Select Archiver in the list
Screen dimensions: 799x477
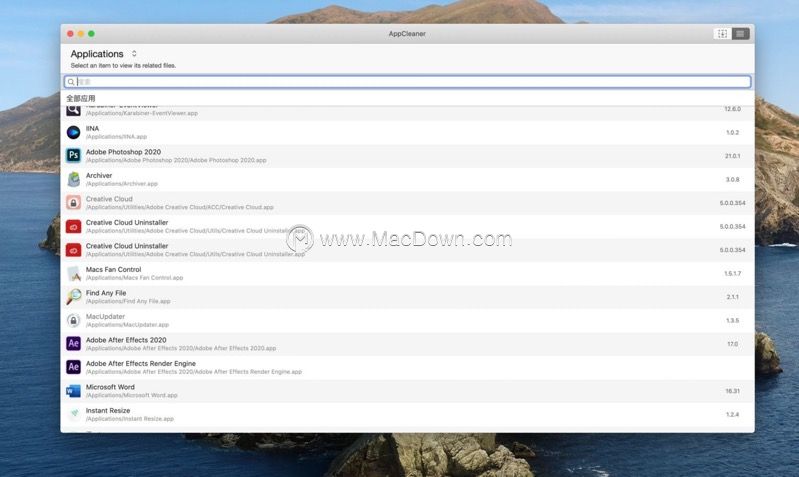[99, 175]
